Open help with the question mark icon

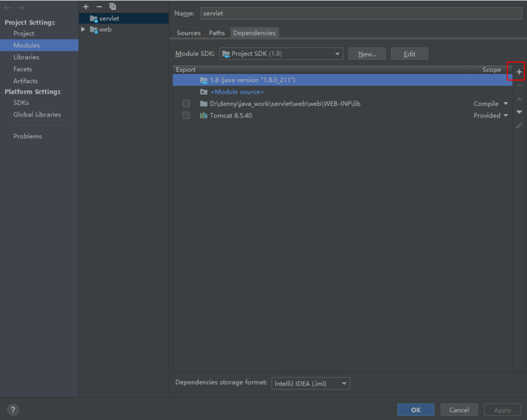tap(13, 410)
